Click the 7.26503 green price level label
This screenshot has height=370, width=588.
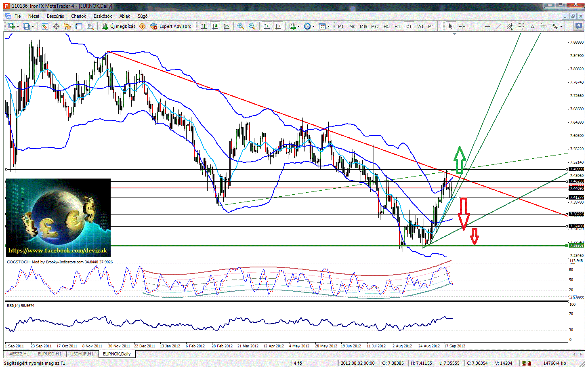coord(576,246)
